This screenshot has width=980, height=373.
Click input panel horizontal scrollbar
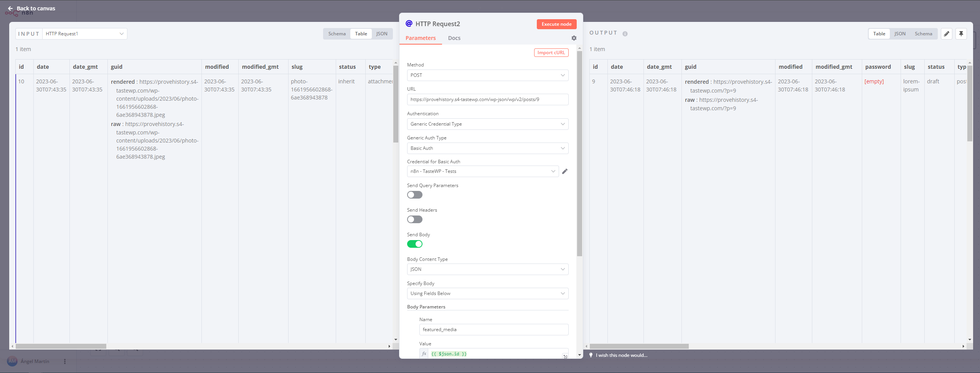(x=61, y=346)
